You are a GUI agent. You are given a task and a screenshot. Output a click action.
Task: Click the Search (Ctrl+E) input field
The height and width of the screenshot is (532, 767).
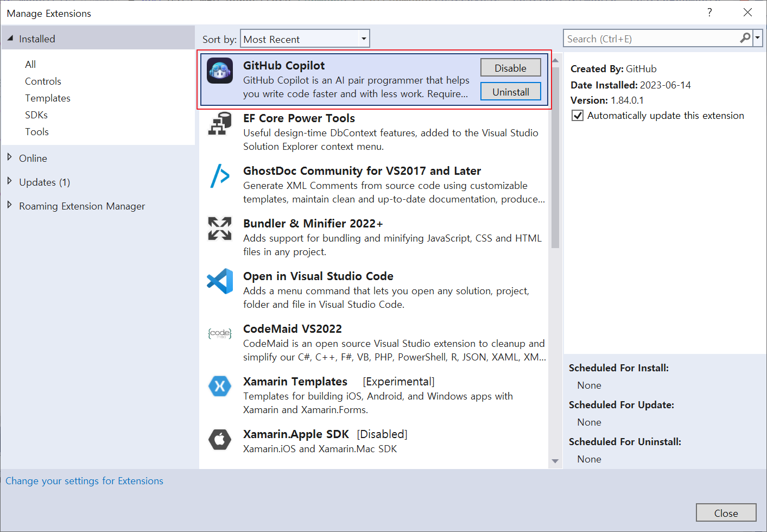pyautogui.click(x=651, y=39)
